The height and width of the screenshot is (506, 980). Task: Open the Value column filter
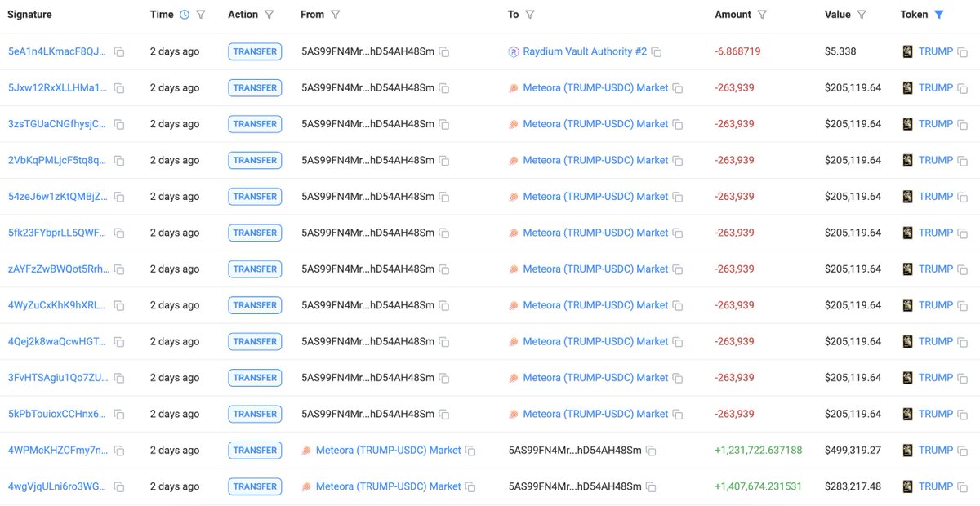click(x=862, y=14)
